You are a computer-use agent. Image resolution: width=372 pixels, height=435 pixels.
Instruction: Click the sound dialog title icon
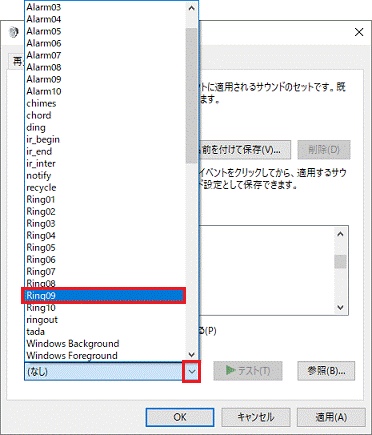pyautogui.click(x=13, y=32)
